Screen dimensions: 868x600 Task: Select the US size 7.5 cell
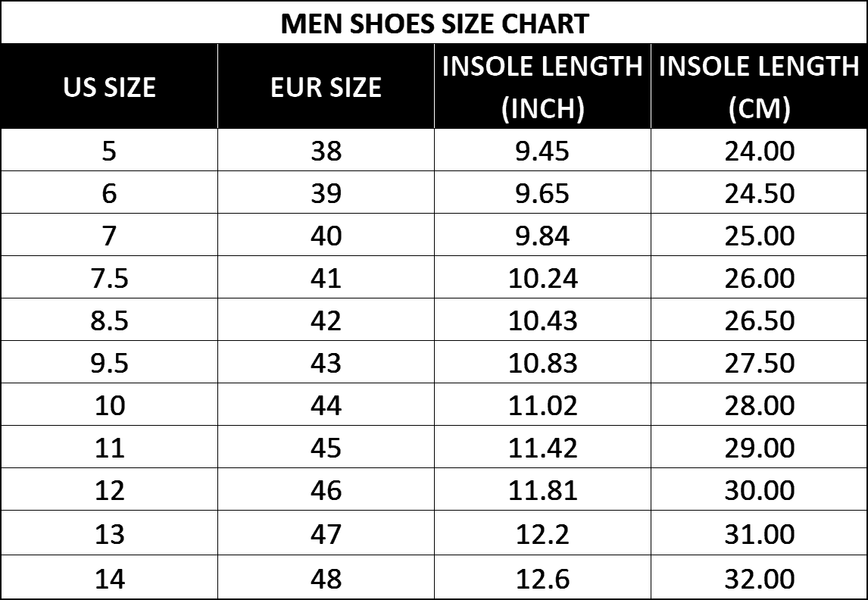(109, 278)
